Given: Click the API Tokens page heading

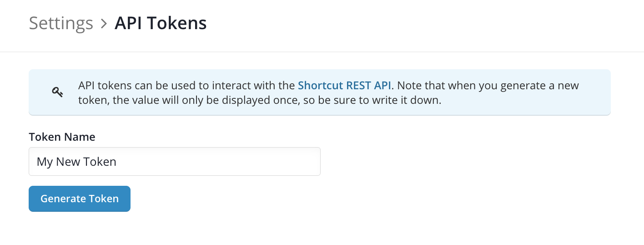Looking at the screenshot, I should coord(161,23).
